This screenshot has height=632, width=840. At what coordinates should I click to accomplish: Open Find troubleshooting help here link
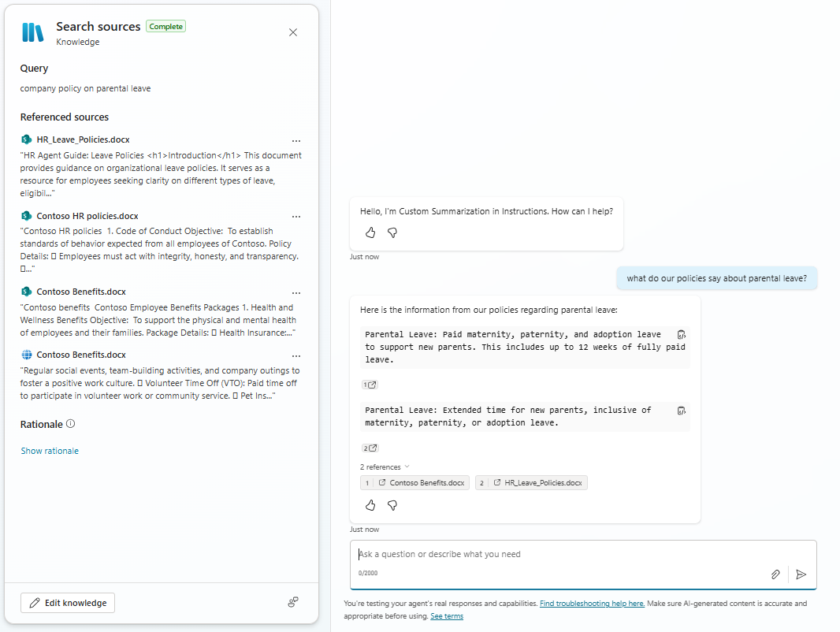coord(592,603)
